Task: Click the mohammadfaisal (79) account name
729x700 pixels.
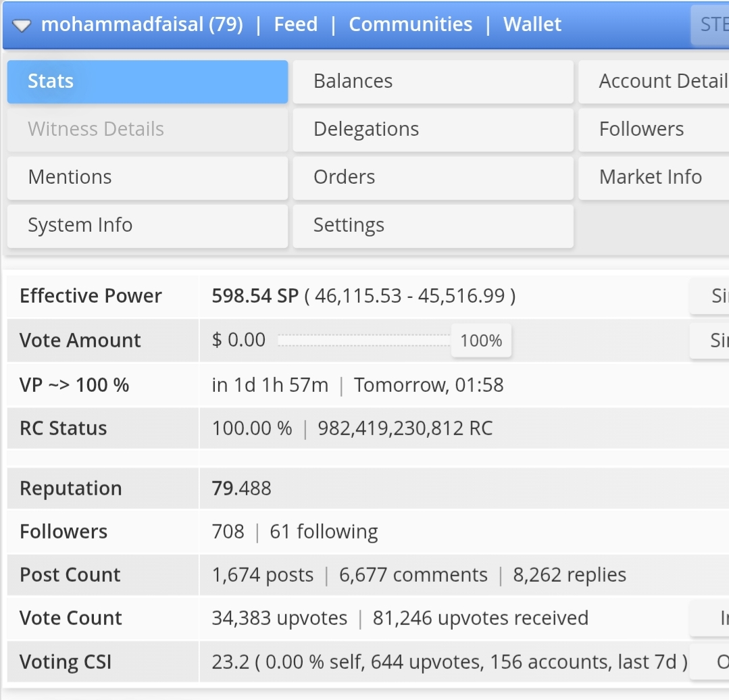Action: (142, 24)
